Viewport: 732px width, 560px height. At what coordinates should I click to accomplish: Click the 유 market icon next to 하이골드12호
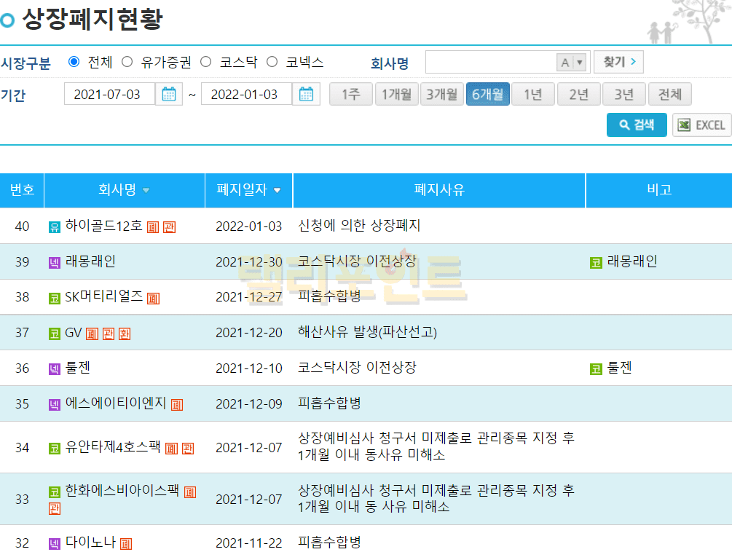coord(55,227)
